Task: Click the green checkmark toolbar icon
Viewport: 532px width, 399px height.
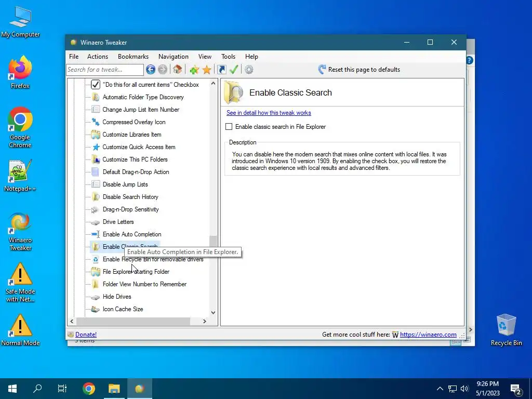Action: tap(234, 70)
